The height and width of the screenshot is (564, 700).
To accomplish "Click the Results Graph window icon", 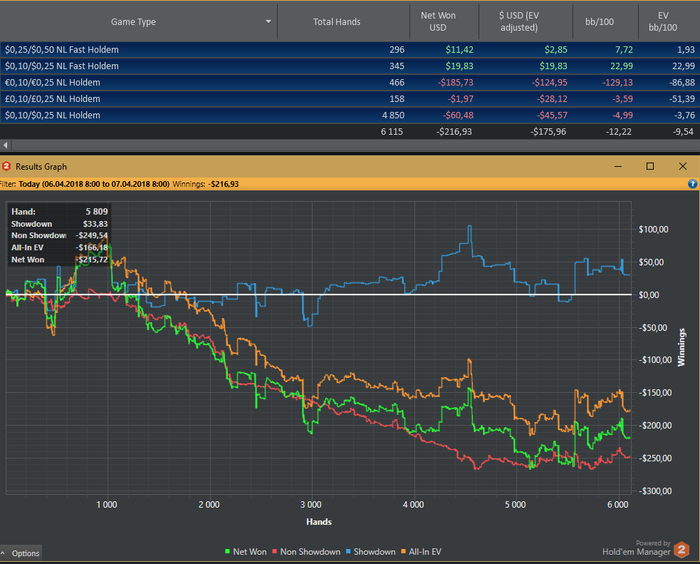I will click(7, 166).
